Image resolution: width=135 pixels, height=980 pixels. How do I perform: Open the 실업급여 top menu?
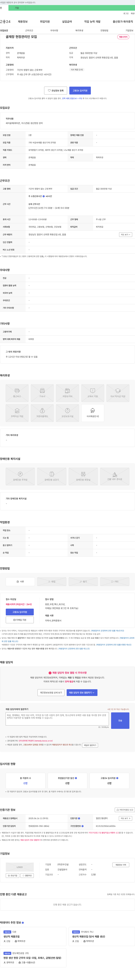[67, 22]
